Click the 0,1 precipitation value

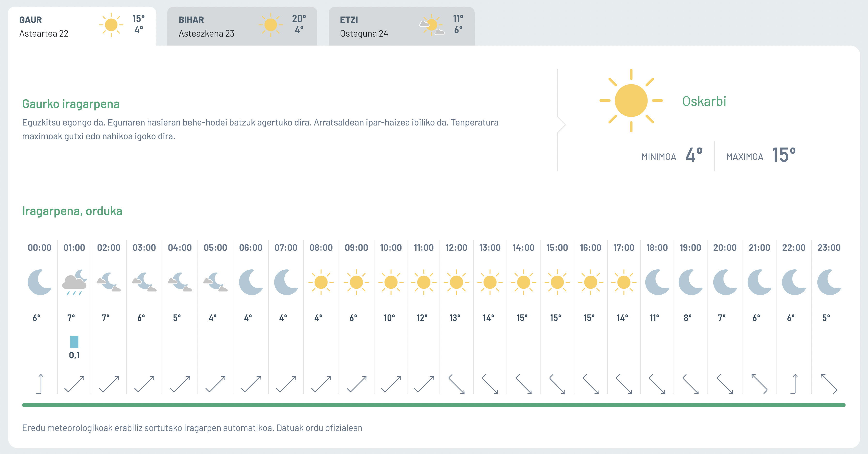click(x=75, y=355)
